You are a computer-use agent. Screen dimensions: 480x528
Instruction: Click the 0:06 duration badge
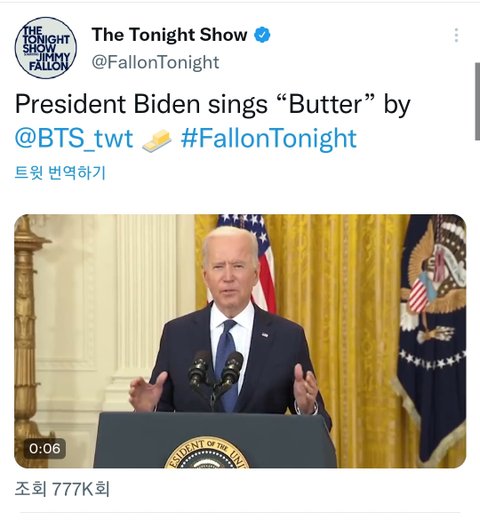[x=44, y=449]
